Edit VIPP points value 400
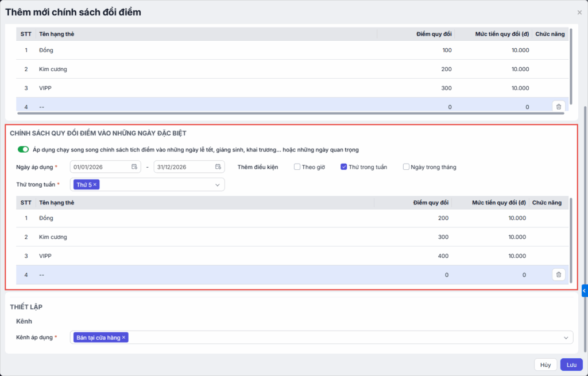 click(x=443, y=256)
